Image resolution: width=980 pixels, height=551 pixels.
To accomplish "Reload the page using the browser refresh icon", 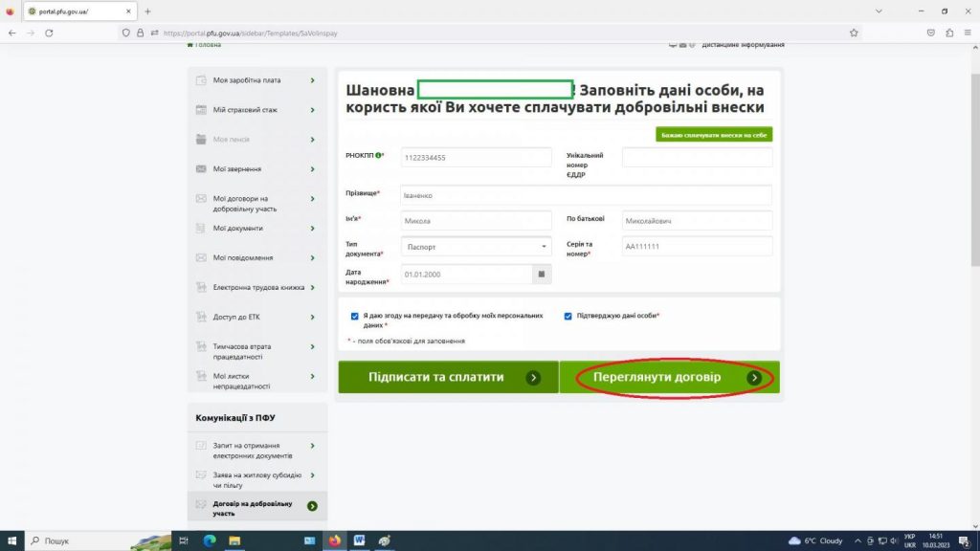I will click(49, 33).
